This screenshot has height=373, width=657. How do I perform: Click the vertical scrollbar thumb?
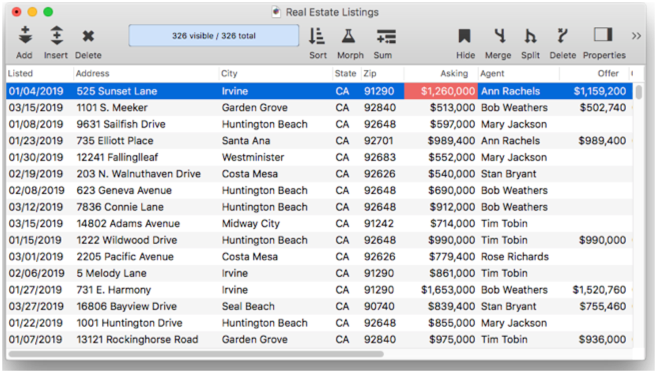pos(639,92)
